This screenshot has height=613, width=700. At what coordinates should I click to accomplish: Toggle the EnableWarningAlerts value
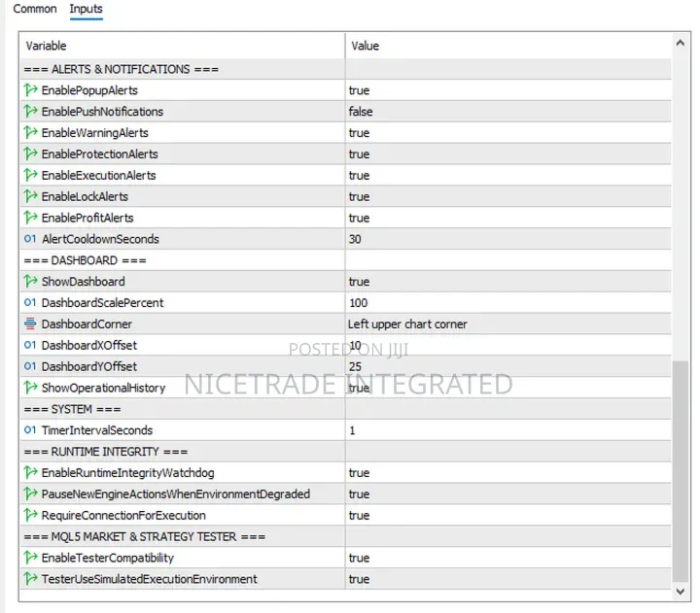point(508,132)
